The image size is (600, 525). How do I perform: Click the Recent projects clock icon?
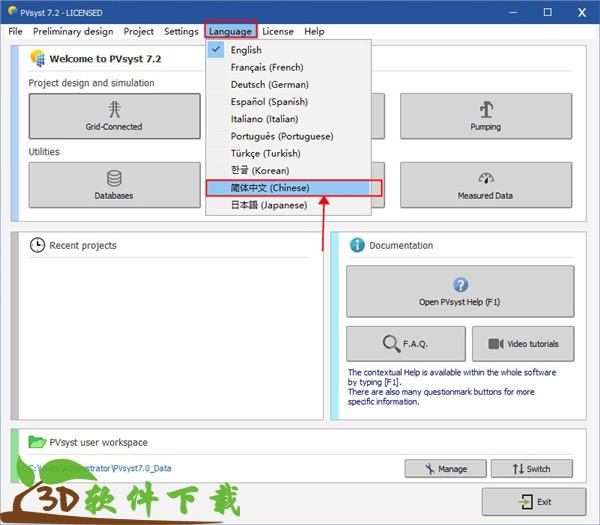click(x=37, y=245)
